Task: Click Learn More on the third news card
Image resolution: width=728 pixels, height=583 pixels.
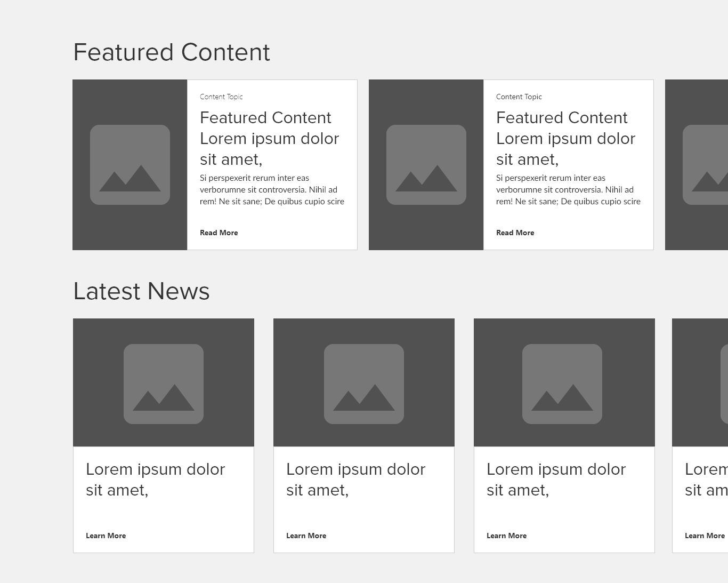Action: (506, 536)
